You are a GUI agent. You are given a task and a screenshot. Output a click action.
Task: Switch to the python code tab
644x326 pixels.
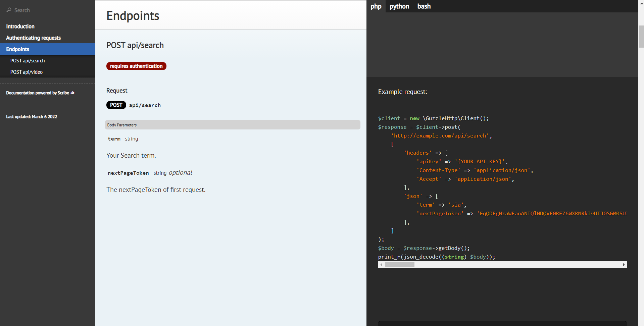(x=399, y=6)
